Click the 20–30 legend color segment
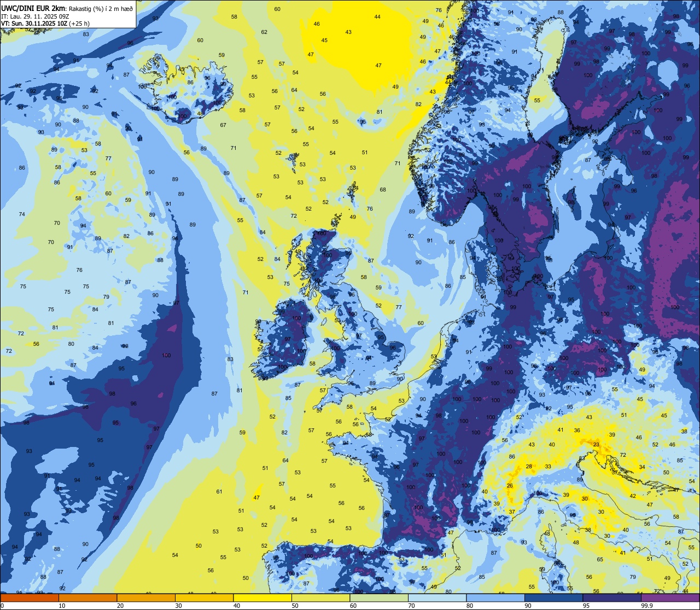The image size is (700, 610). pos(146,597)
